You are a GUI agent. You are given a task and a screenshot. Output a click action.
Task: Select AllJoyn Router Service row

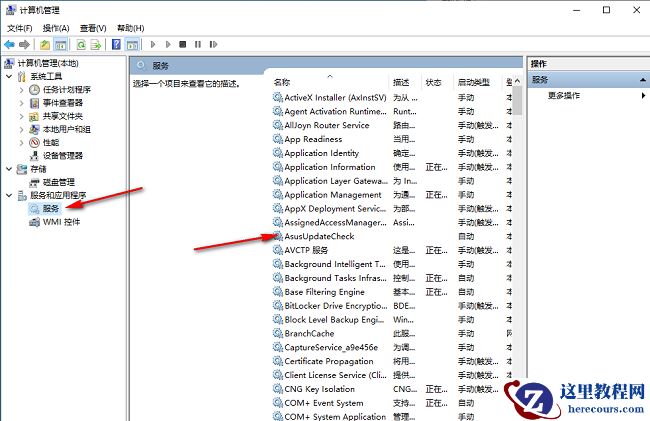tap(392, 125)
